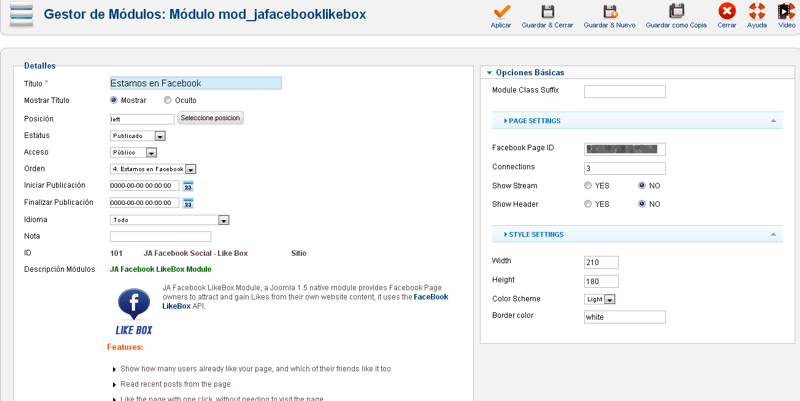Toggle the PAGE SETTINGS section header

click(x=637, y=120)
